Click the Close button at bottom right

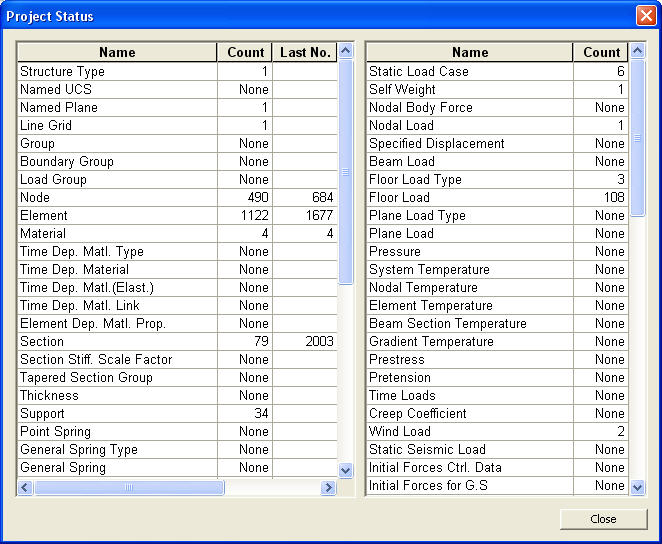(603, 519)
